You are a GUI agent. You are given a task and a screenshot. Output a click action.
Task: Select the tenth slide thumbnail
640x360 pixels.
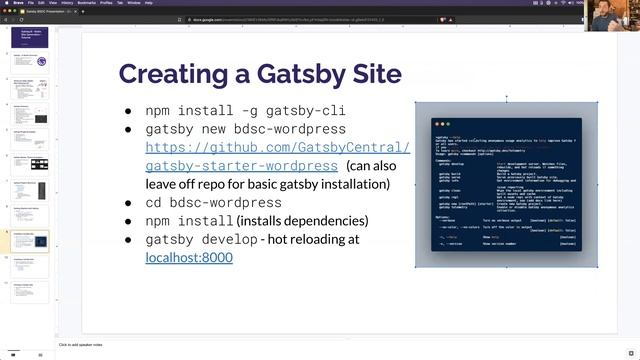click(30, 267)
